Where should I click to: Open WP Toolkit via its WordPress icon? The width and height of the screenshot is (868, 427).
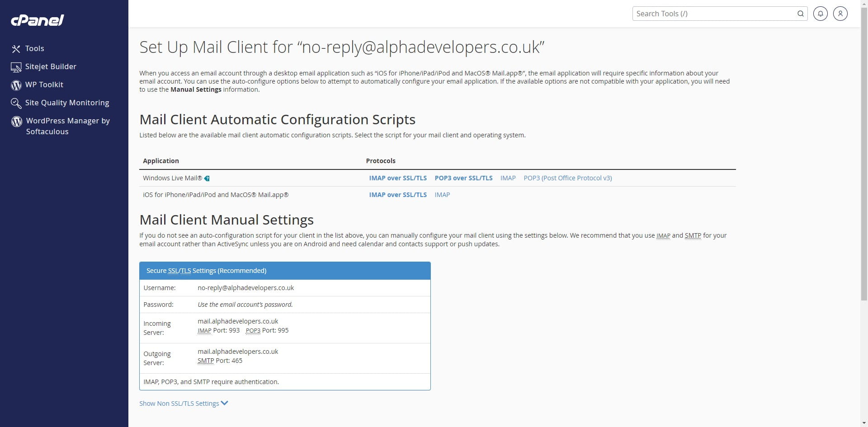16,85
